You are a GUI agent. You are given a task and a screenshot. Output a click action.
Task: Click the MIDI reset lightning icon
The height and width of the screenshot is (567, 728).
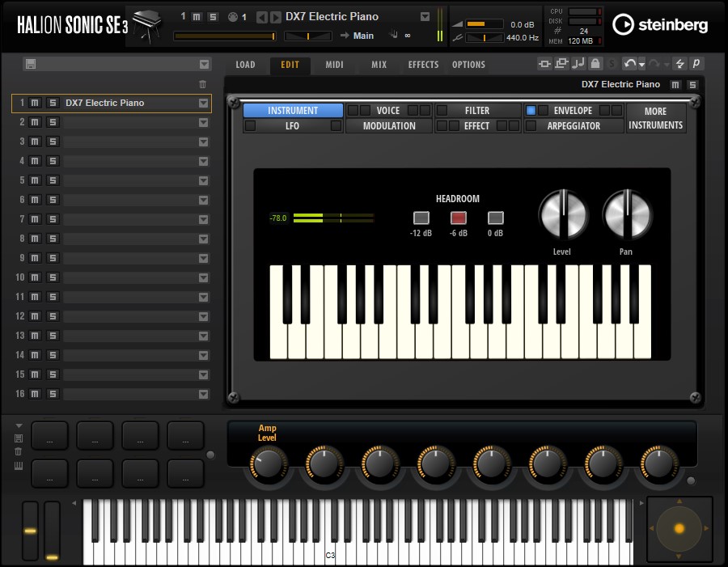(x=680, y=63)
